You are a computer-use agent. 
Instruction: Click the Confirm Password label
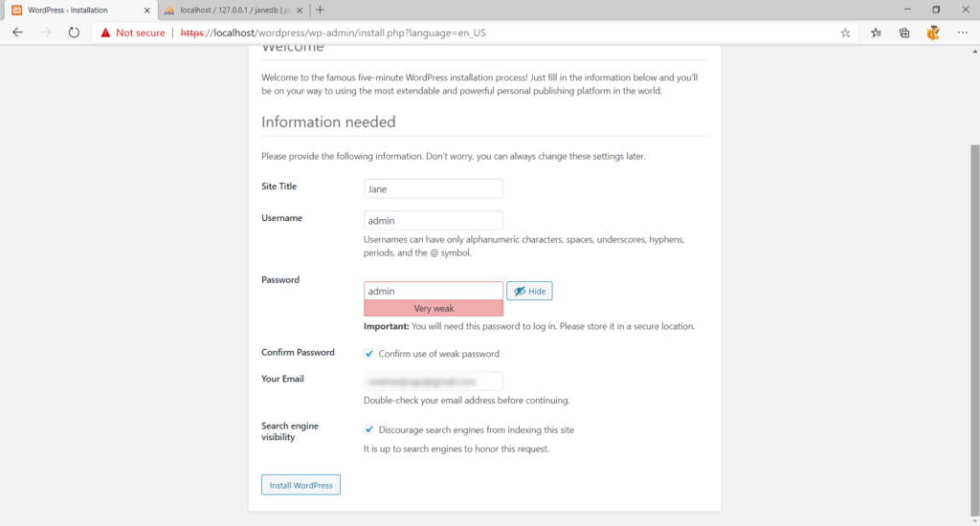click(298, 352)
